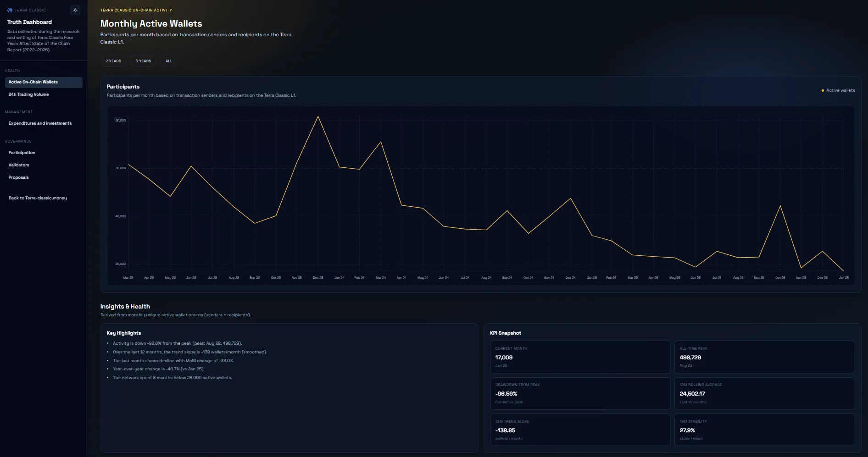The width and height of the screenshot is (868, 457).
Task: Select the Current Month KPI card
Action: coord(580,357)
